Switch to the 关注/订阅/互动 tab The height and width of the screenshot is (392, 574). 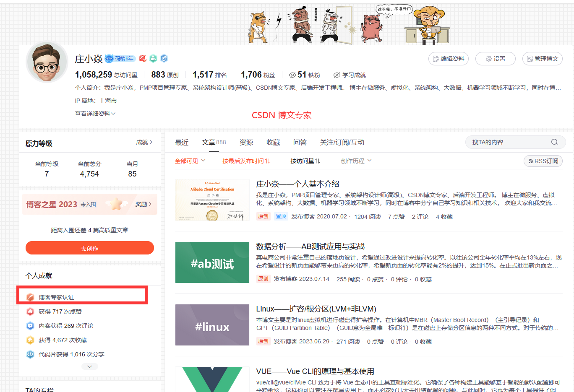tap(342, 143)
